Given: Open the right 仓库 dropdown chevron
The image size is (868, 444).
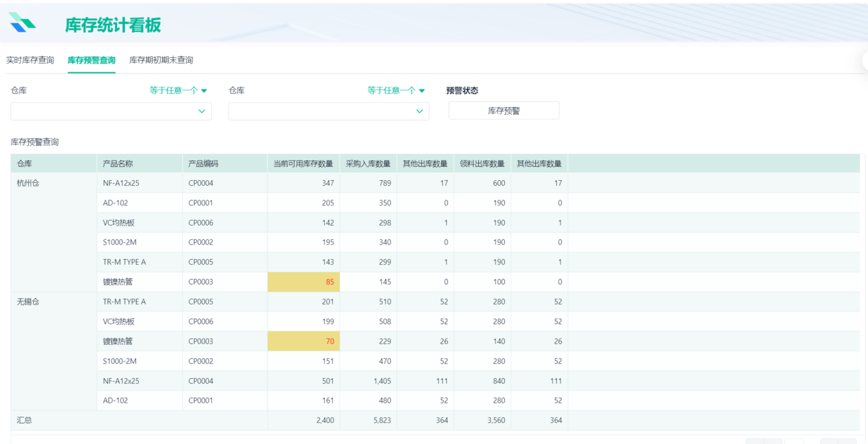Looking at the screenshot, I should 420,111.
